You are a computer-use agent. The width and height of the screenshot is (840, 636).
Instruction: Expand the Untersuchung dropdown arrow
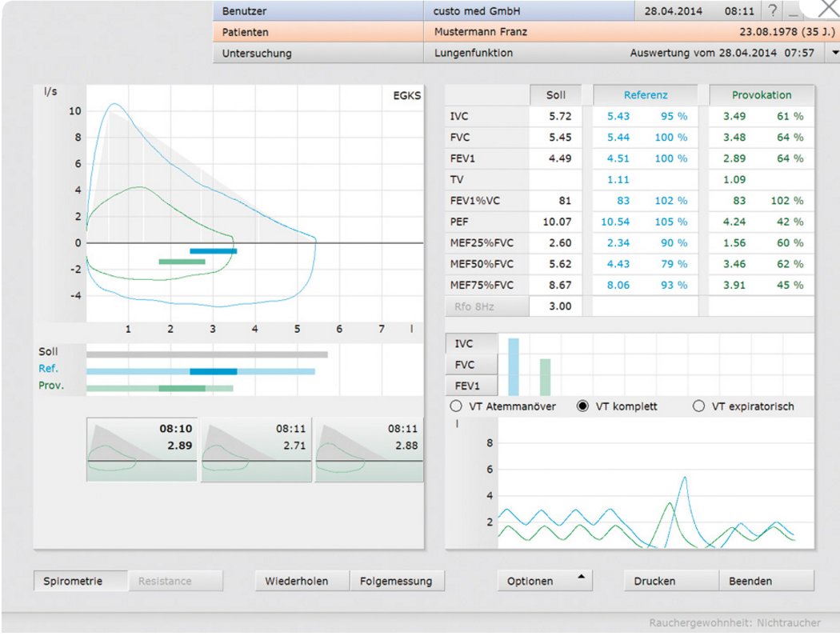[835, 53]
